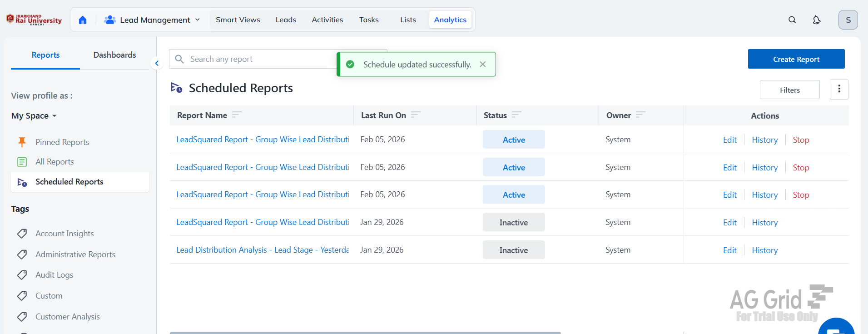The width and height of the screenshot is (868, 334).
Task: Open Pinned Reports in the sidebar
Action: coord(62,142)
